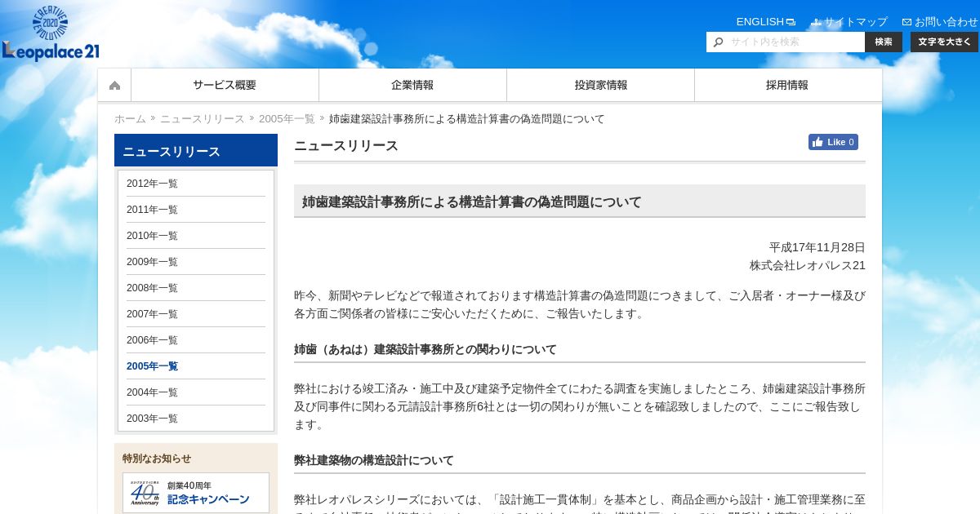Open sidebar ニュースリリース header

coord(196,151)
